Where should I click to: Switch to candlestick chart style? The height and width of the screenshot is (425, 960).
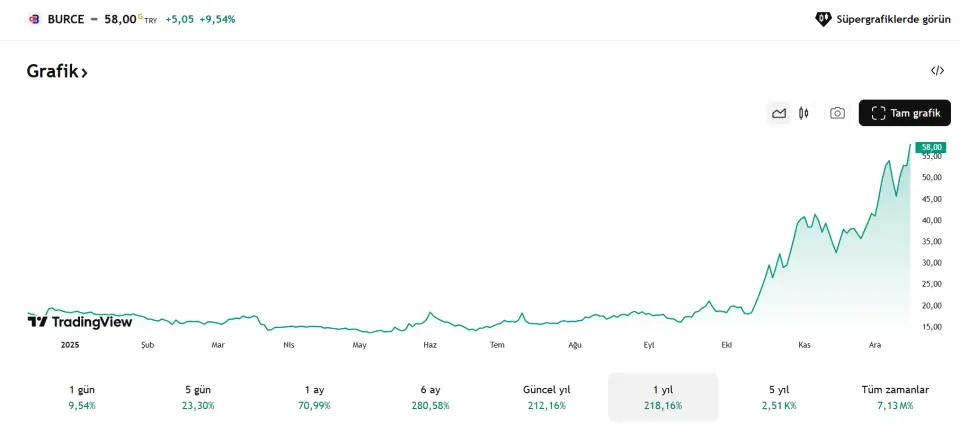(804, 113)
